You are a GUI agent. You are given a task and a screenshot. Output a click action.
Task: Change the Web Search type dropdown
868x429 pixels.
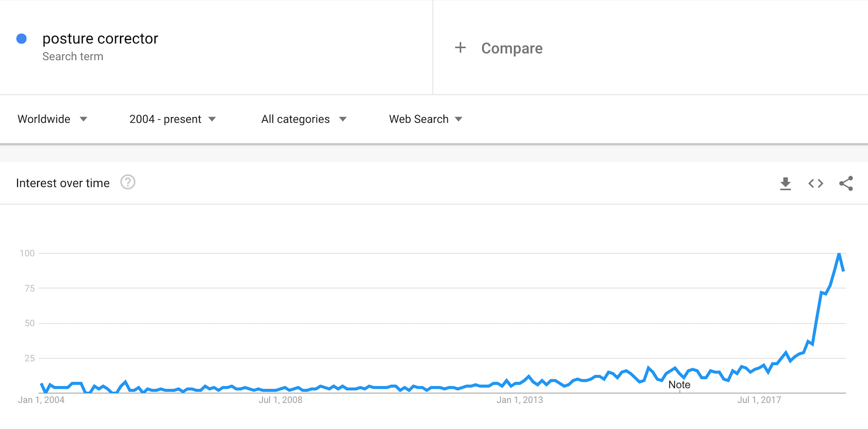pos(425,119)
